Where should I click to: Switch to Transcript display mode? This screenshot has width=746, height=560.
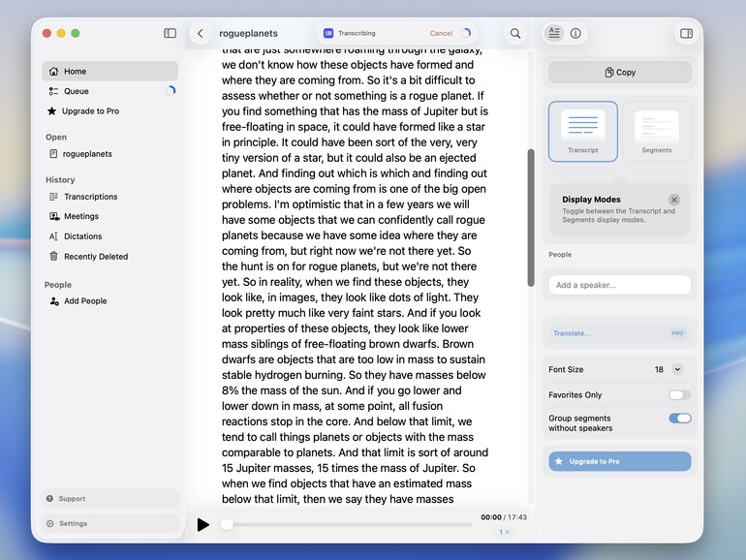583,132
